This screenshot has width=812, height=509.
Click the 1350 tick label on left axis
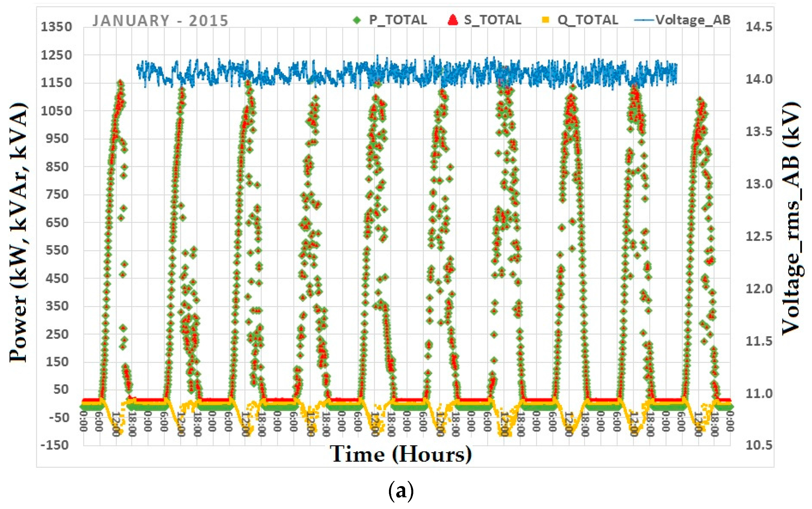pos(56,27)
